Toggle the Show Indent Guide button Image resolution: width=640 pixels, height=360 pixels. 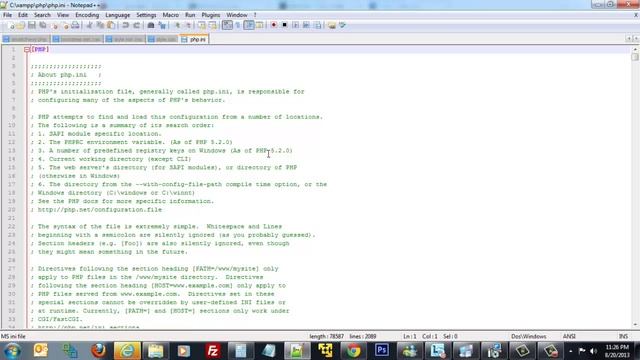click(x=249, y=25)
